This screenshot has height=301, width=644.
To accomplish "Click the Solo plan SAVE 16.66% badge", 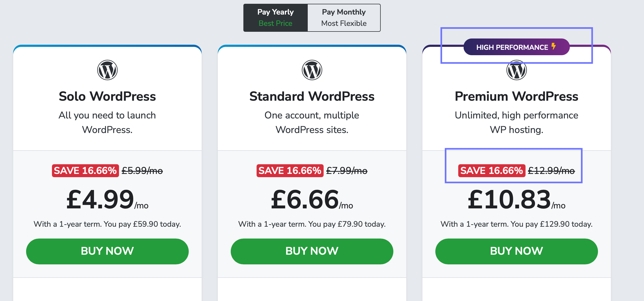I will pos(85,171).
